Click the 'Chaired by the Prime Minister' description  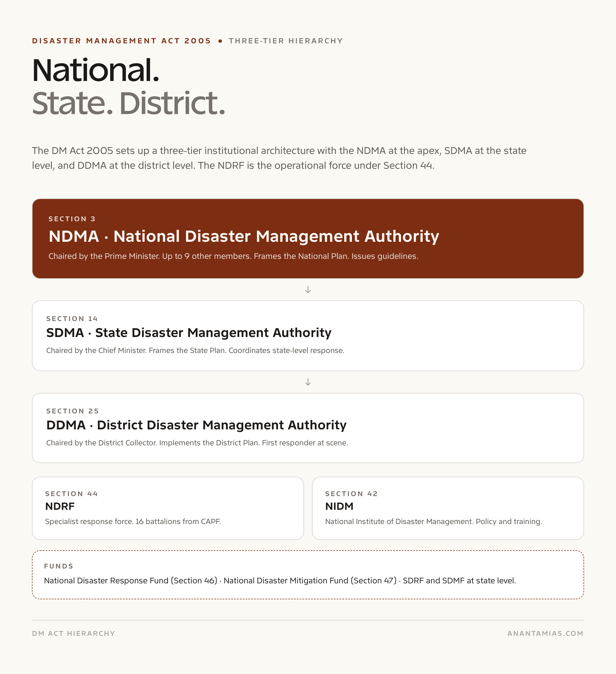[234, 256]
